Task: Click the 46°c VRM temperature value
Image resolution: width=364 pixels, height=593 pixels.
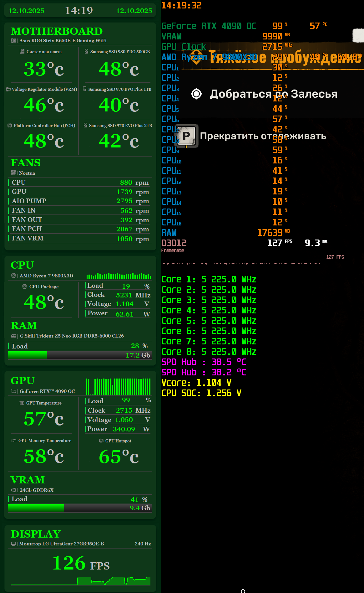Action: pyautogui.click(x=44, y=105)
